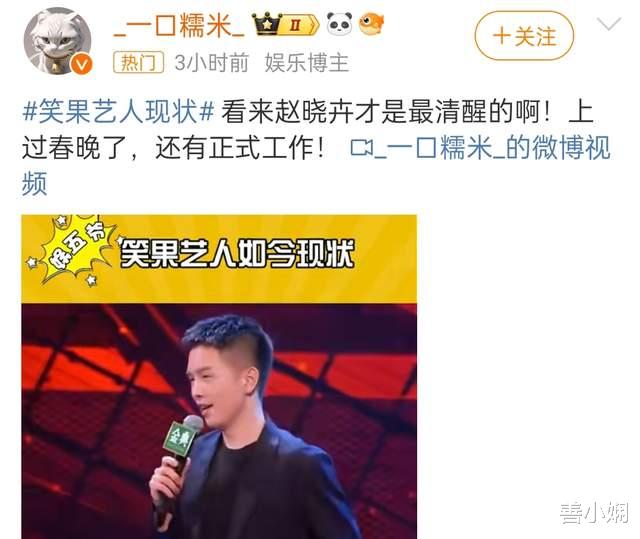
Task: Follow the user with +关注 button
Action: coord(524,36)
